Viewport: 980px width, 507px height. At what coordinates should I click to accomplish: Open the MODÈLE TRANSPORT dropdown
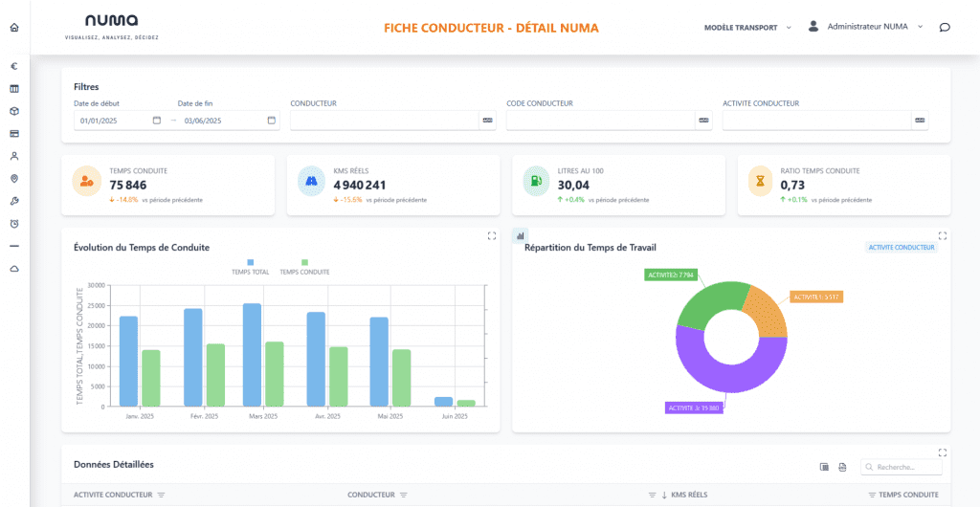(x=747, y=27)
